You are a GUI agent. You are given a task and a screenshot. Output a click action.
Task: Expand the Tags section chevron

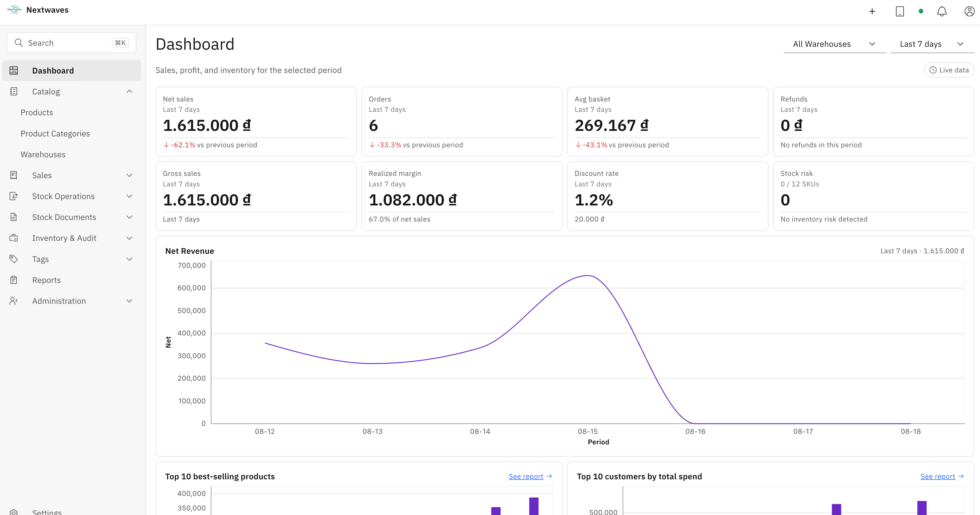point(129,259)
